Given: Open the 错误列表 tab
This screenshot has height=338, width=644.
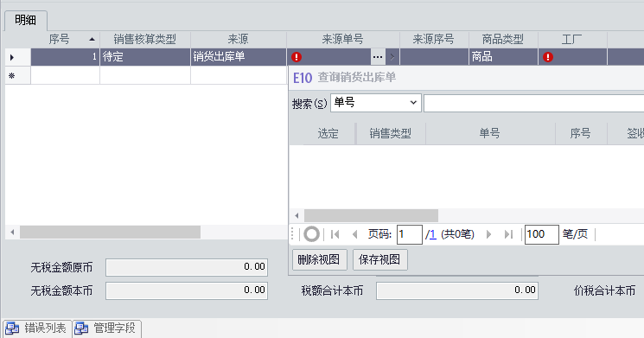Looking at the screenshot, I should click(x=37, y=328).
